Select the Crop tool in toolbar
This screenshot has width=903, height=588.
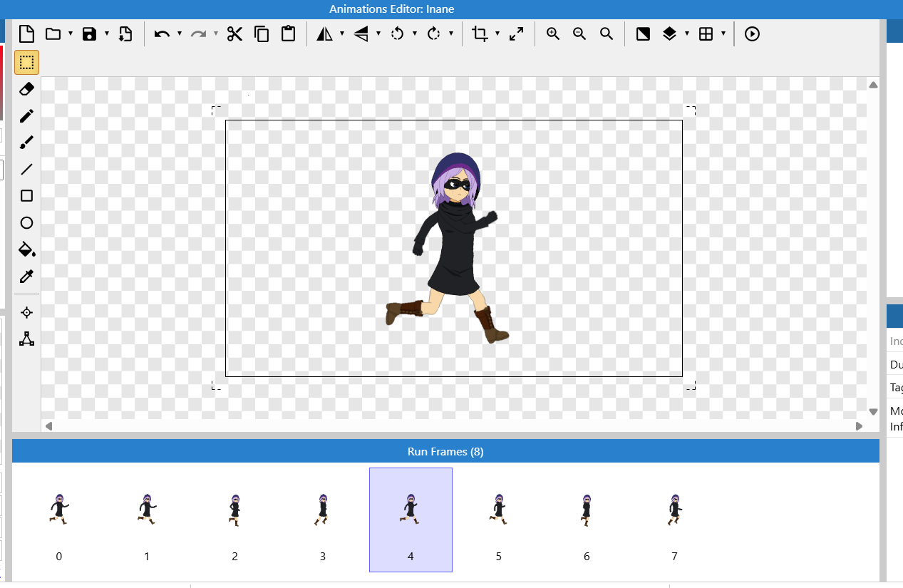(x=480, y=33)
